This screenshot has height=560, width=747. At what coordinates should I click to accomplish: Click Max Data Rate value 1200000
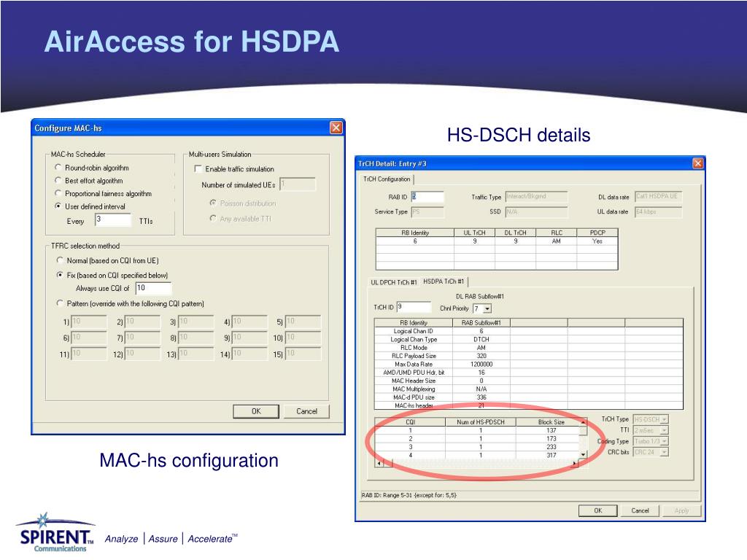pyautogui.click(x=481, y=365)
